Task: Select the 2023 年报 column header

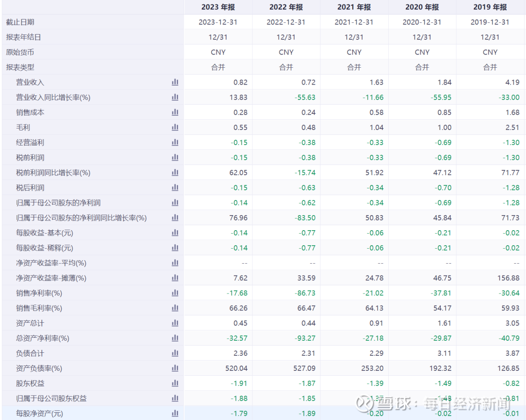Action: [x=218, y=7]
